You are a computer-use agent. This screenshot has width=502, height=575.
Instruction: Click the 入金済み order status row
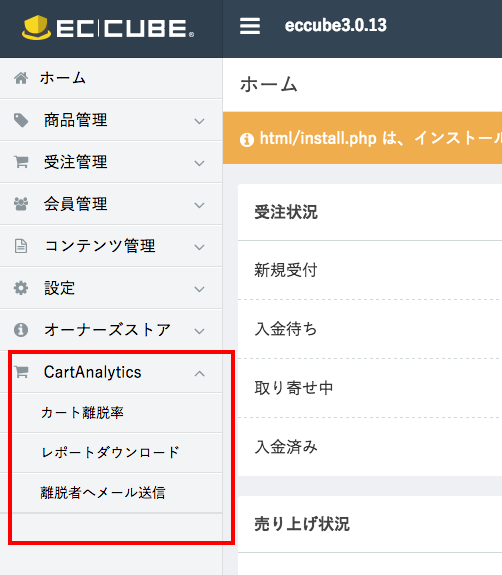coord(370,447)
